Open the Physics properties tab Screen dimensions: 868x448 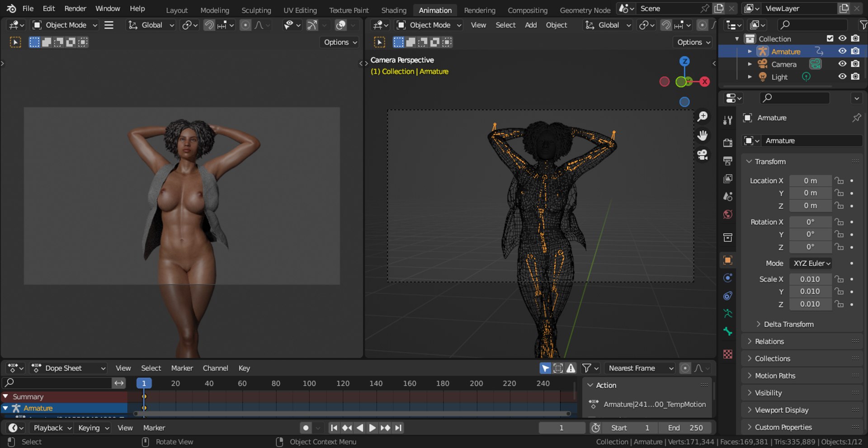[728, 278]
